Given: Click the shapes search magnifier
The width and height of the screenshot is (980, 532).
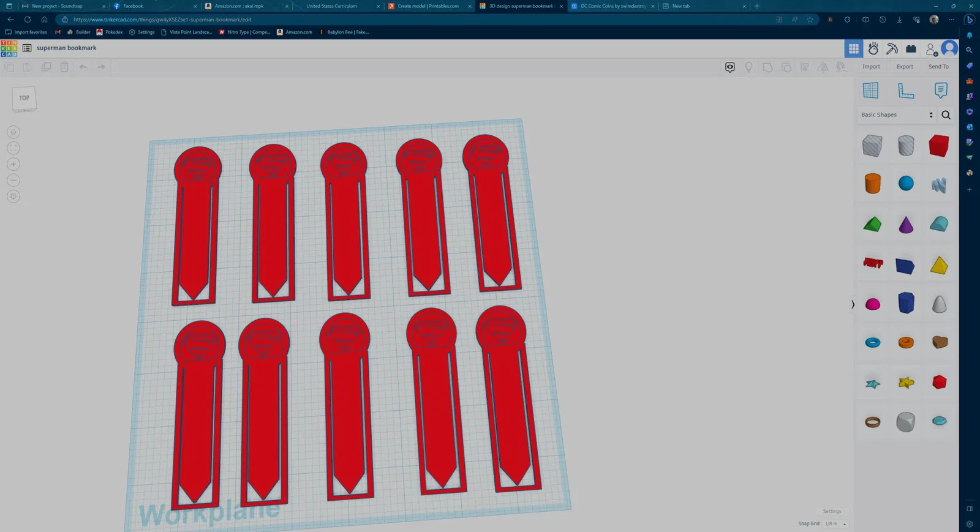Looking at the screenshot, I should click(x=946, y=115).
